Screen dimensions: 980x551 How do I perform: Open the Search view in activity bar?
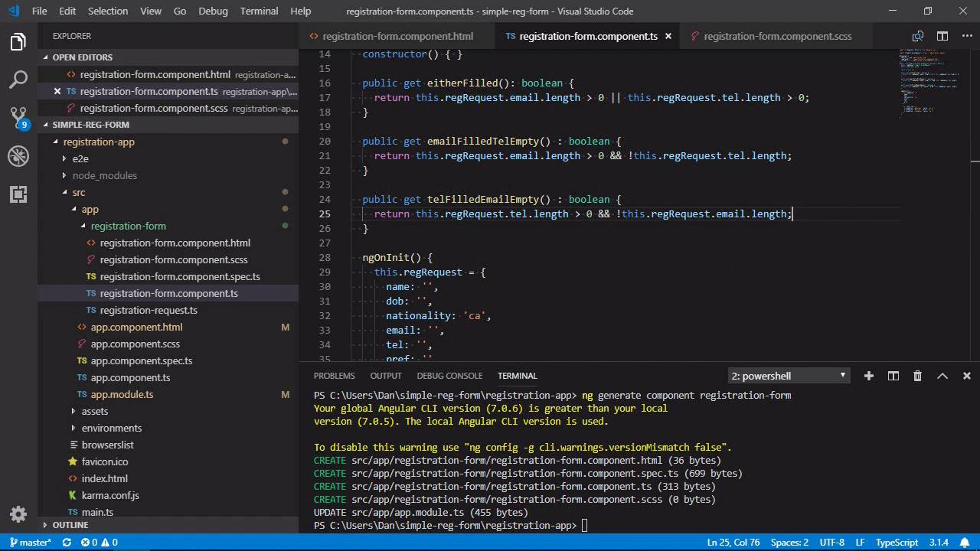click(18, 79)
